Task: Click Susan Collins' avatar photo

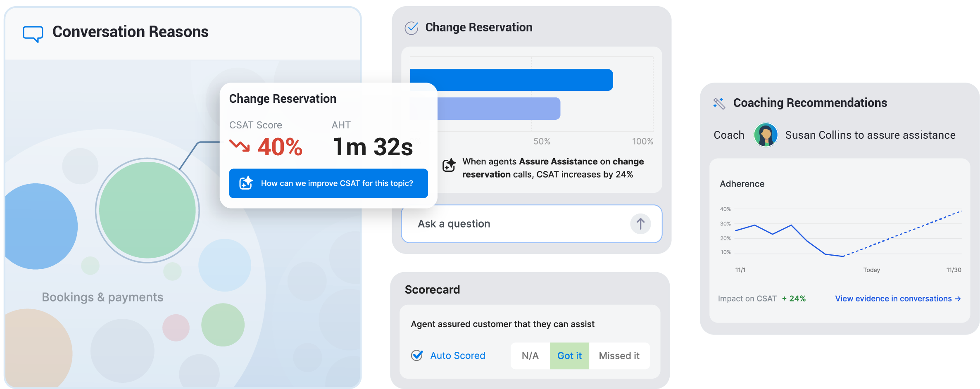Action: coord(766,135)
